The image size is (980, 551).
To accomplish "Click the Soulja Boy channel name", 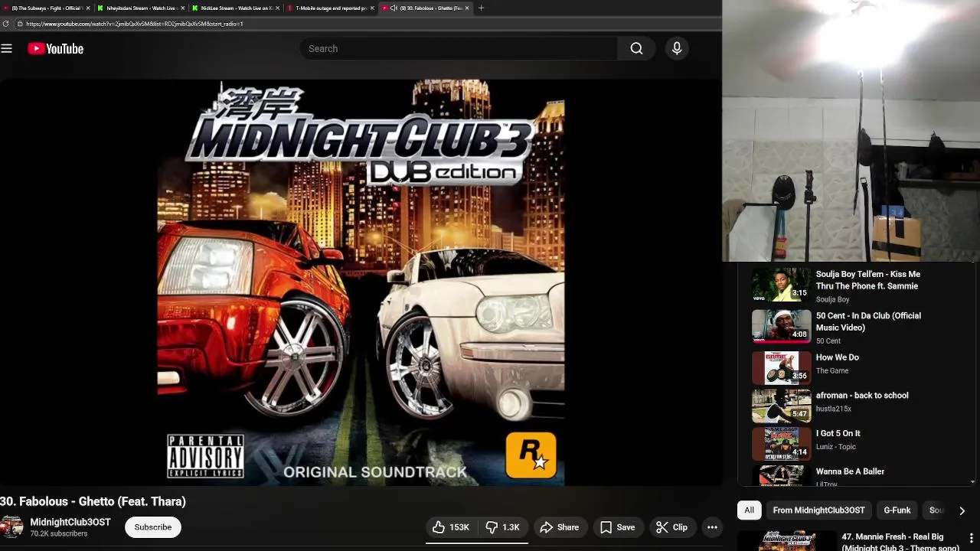I will [832, 299].
